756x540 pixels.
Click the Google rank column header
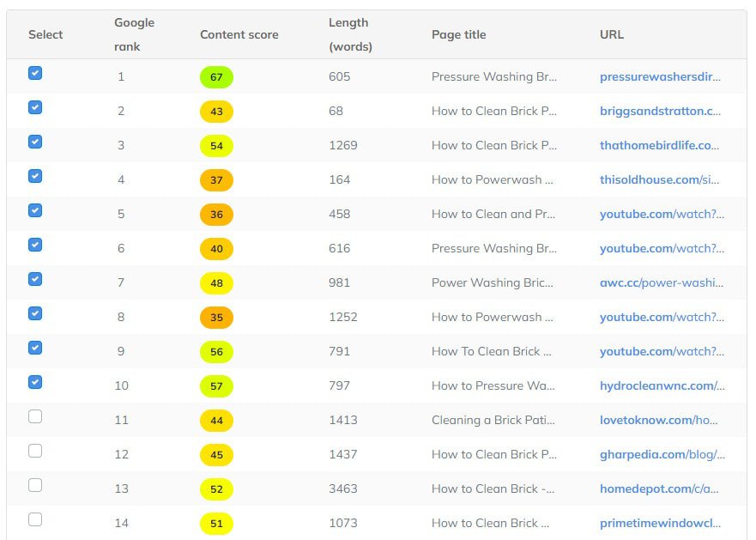click(x=134, y=34)
